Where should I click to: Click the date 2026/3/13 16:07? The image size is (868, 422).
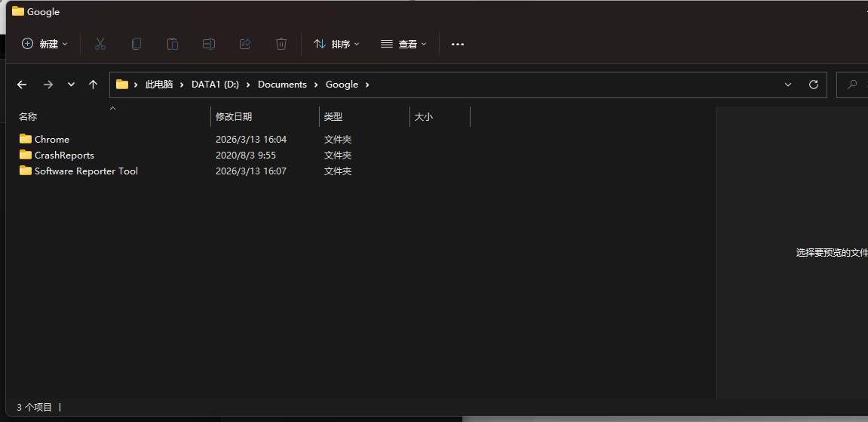click(x=251, y=171)
